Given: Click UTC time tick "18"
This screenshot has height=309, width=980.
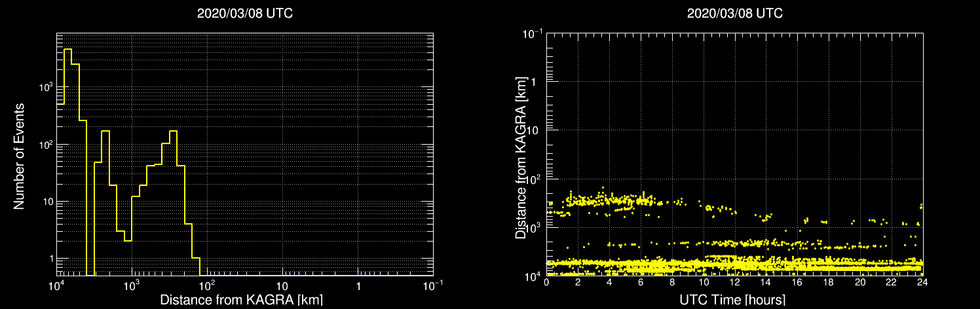Looking at the screenshot, I should point(828,282).
